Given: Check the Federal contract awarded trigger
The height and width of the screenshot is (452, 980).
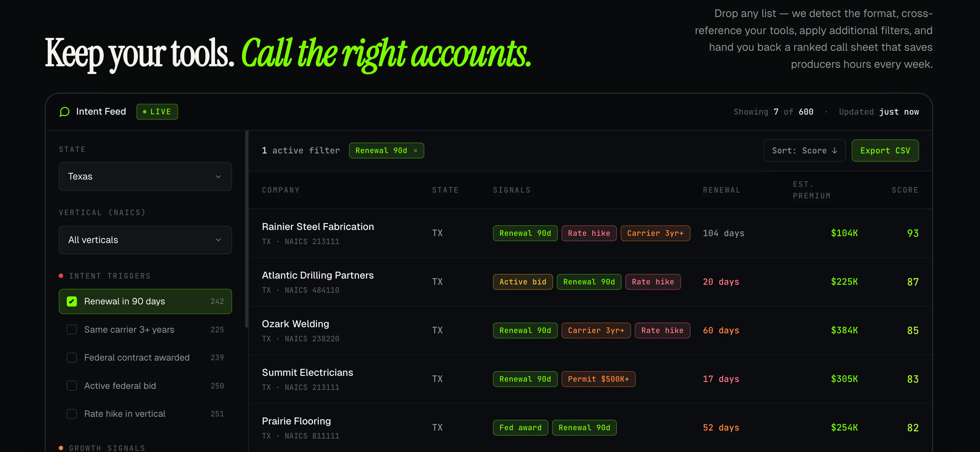Looking at the screenshot, I should [x=72, y=358].
